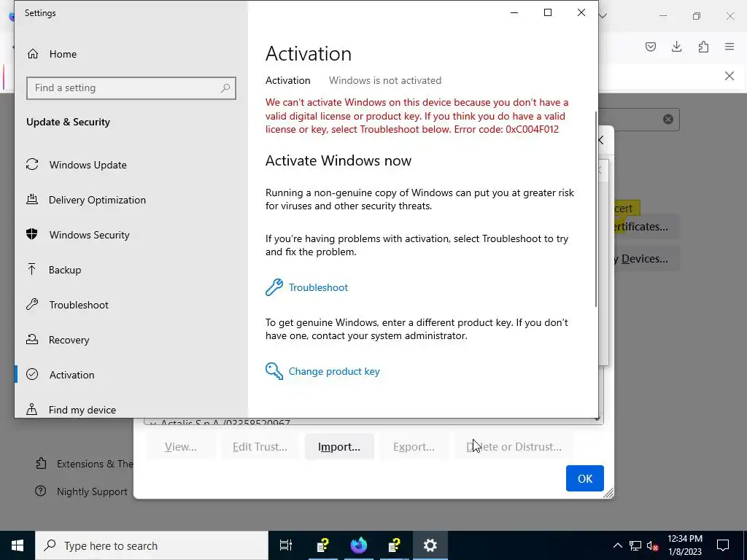Image resolution: width=747 pixels, height=560 pixels.
Task: Click the Delivery Optimization icon
Action: [32, 199]
